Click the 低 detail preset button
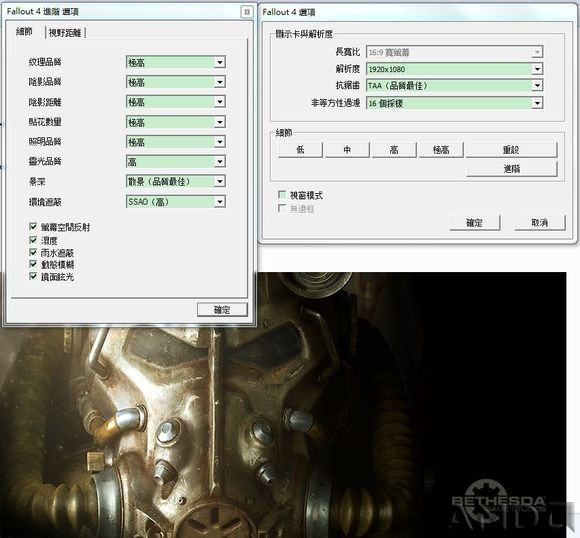 (300, 150)
